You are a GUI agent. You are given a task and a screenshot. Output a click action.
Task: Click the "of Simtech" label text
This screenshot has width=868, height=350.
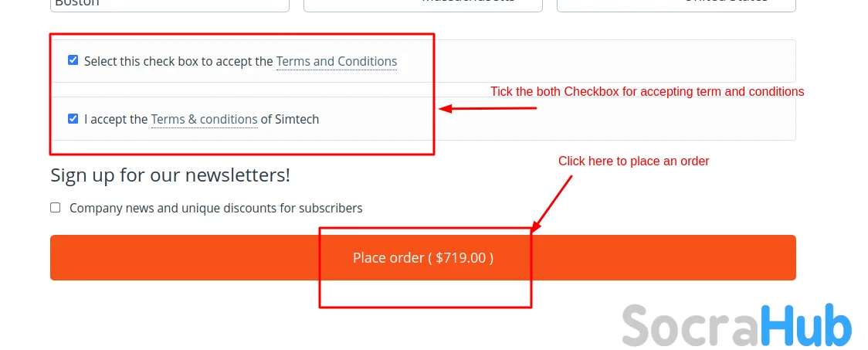click(290, 120)
